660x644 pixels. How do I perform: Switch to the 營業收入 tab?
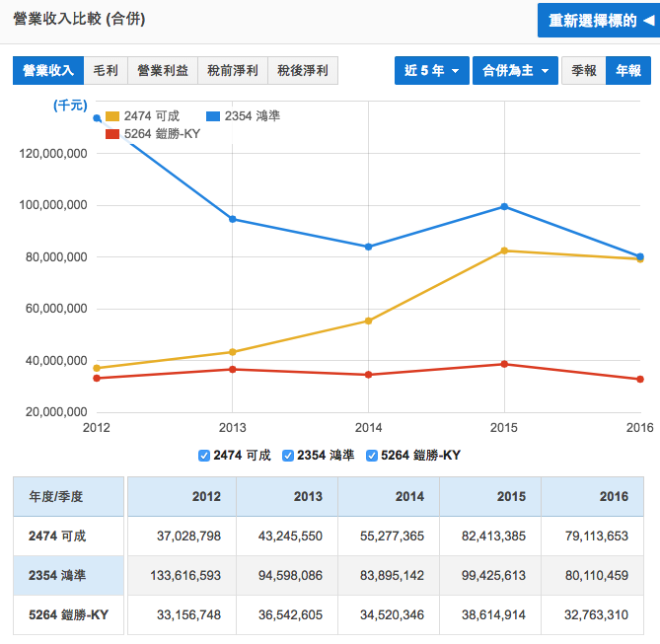(47, 70)
